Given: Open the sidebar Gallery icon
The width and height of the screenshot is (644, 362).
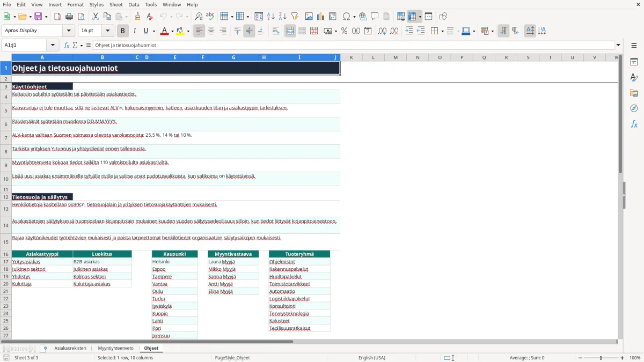Looking at the screenshot, I should click(634, 93).
